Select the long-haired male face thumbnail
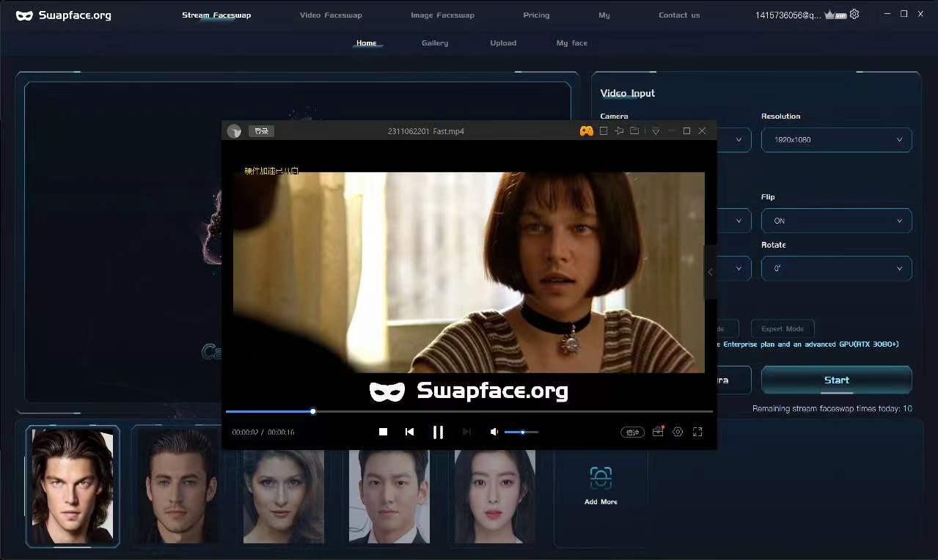This screenshot has height=560, width=938. pyautogui.click(x=73, y=486)
